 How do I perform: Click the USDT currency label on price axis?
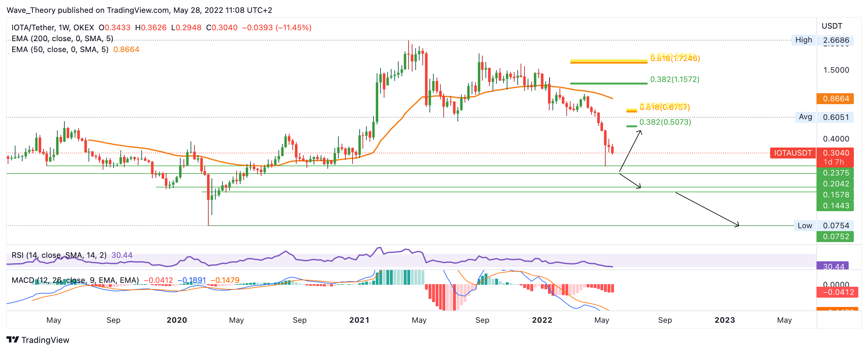[x=832, y=26]
